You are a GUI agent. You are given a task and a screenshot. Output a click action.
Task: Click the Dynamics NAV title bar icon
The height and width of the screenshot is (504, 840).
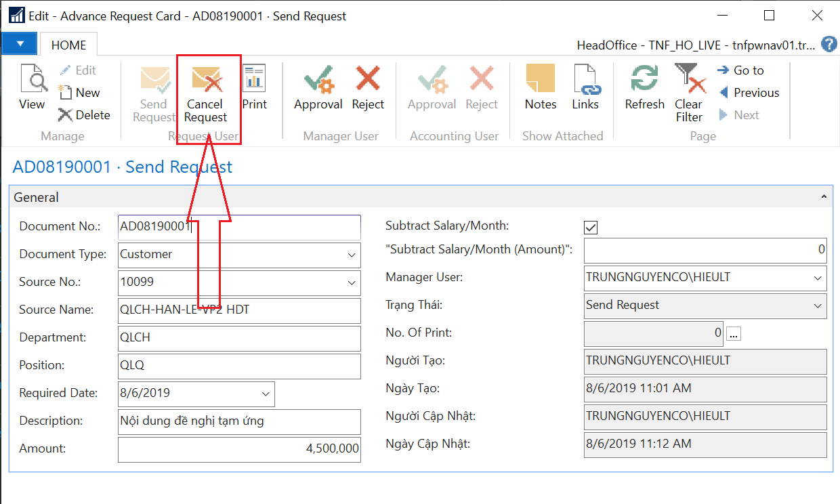pos(16,16)
